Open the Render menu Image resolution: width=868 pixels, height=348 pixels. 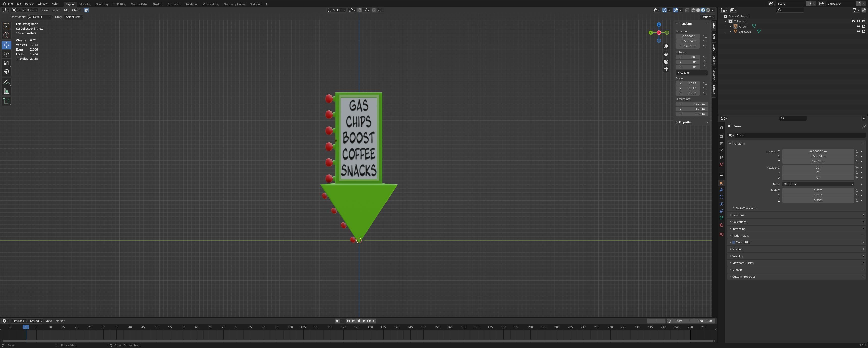[29, 4]
